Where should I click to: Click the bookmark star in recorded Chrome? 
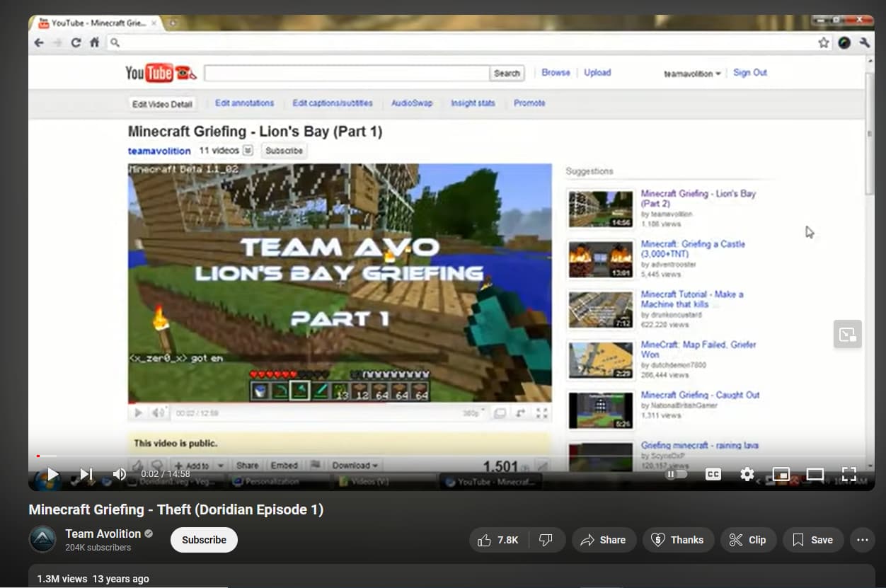[x=824, y=42]
